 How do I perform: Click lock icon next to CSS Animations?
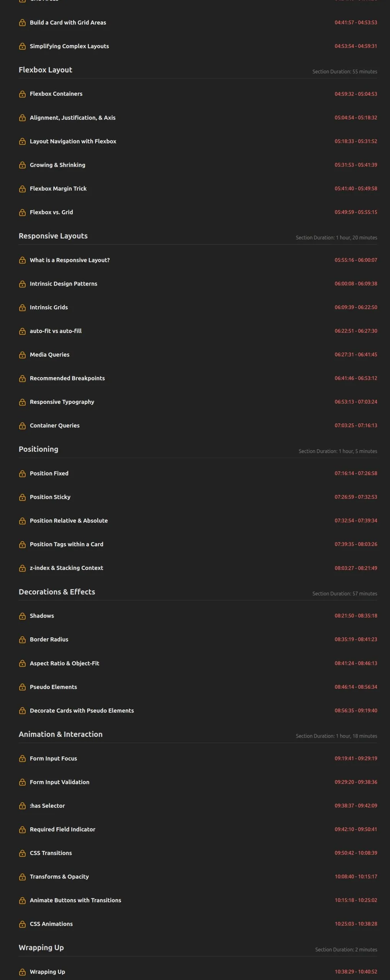pos(22,924)
